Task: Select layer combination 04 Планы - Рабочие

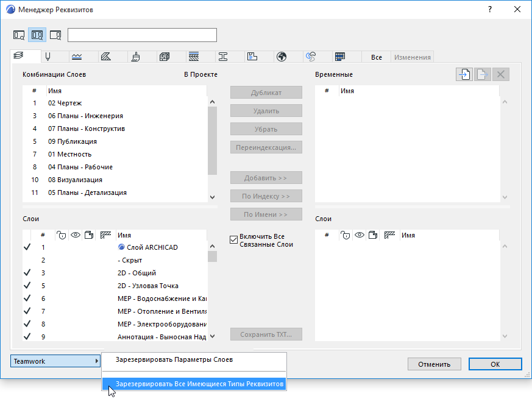Action: point(115,167)
